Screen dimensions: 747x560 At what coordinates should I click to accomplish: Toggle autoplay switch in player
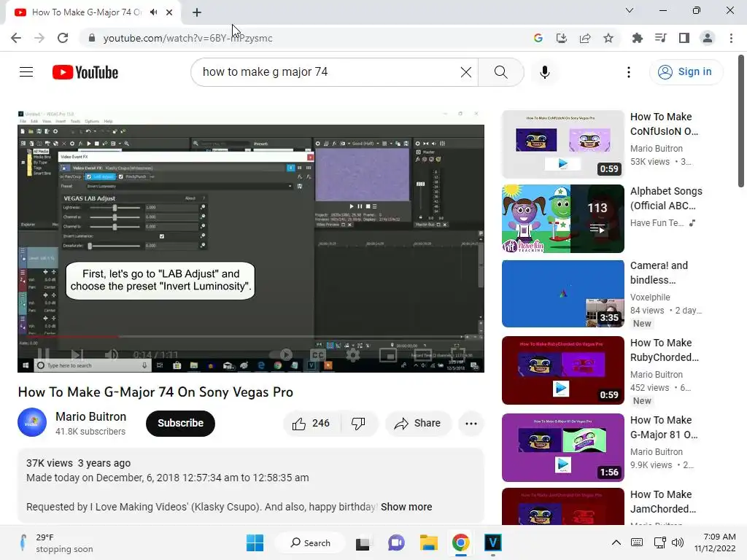tap(281, 355)
